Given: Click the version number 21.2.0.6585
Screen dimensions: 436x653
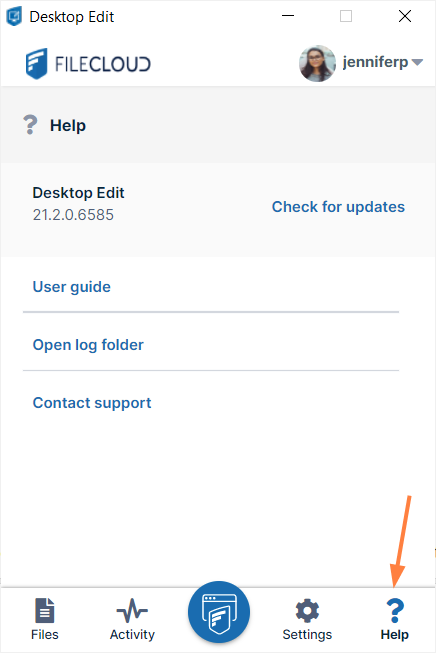Looking at the screenshot, I should coord(73,215).
